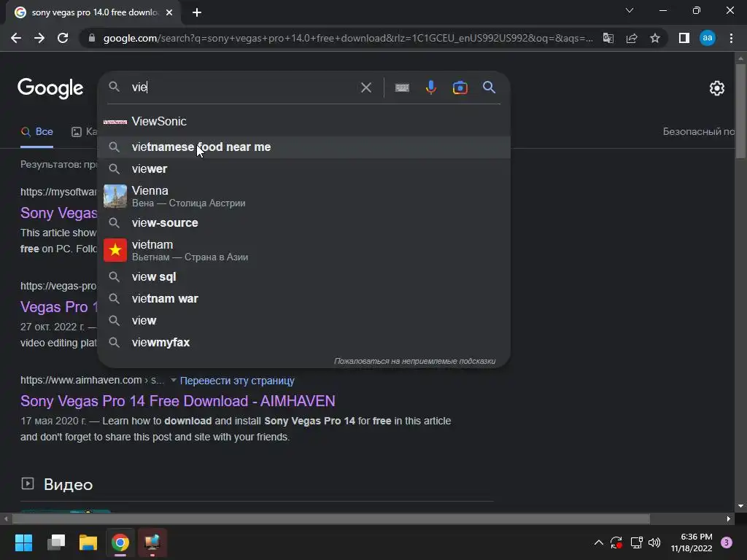Report inappropriate predictions link
Image resolution: width=747 pixels, height=560 pixels.
click(414, 362)
